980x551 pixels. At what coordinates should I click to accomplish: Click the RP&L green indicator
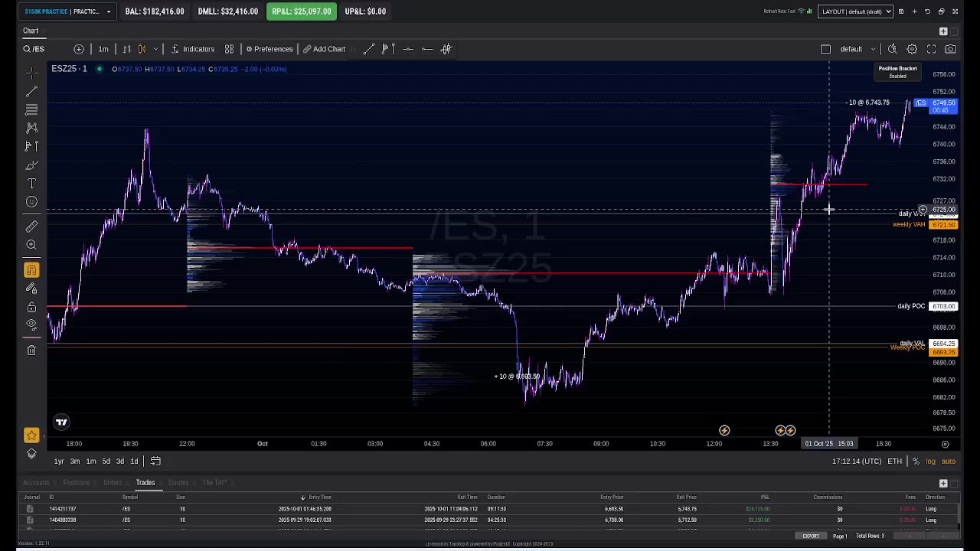pos(302,11)
